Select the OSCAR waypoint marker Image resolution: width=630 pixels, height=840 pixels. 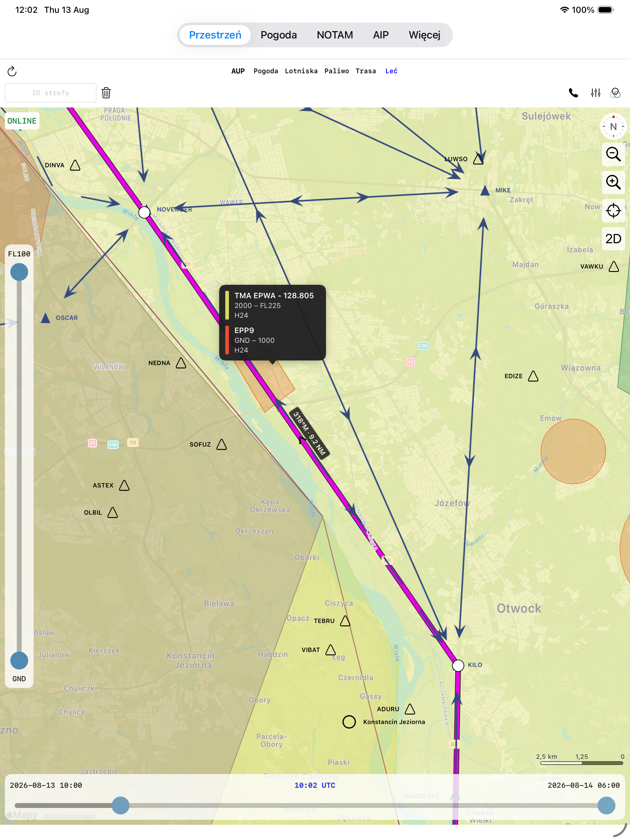point(45,318)
